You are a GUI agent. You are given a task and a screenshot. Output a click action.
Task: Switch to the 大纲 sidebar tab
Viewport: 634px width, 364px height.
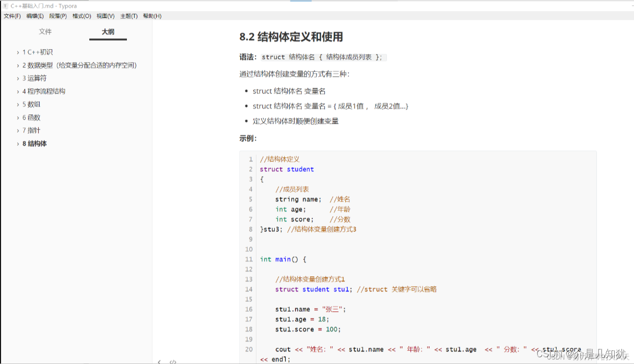(108, 32)
